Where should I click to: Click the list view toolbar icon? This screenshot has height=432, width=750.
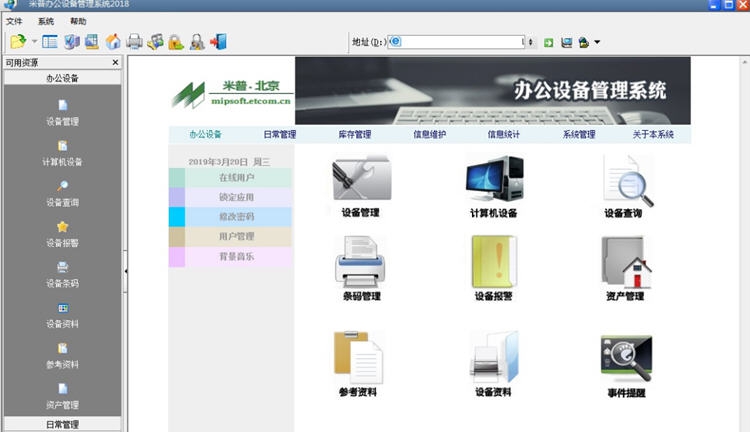50,42
